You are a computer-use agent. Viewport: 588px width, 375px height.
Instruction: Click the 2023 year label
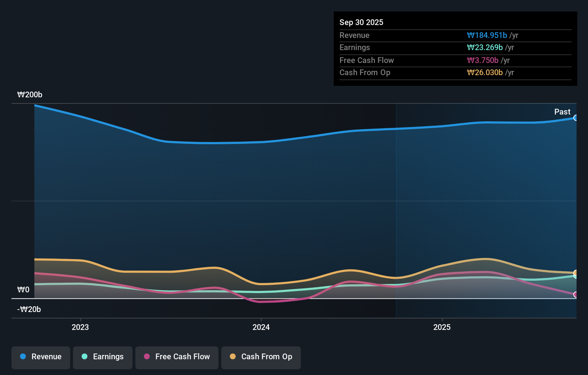coord(80,327)
